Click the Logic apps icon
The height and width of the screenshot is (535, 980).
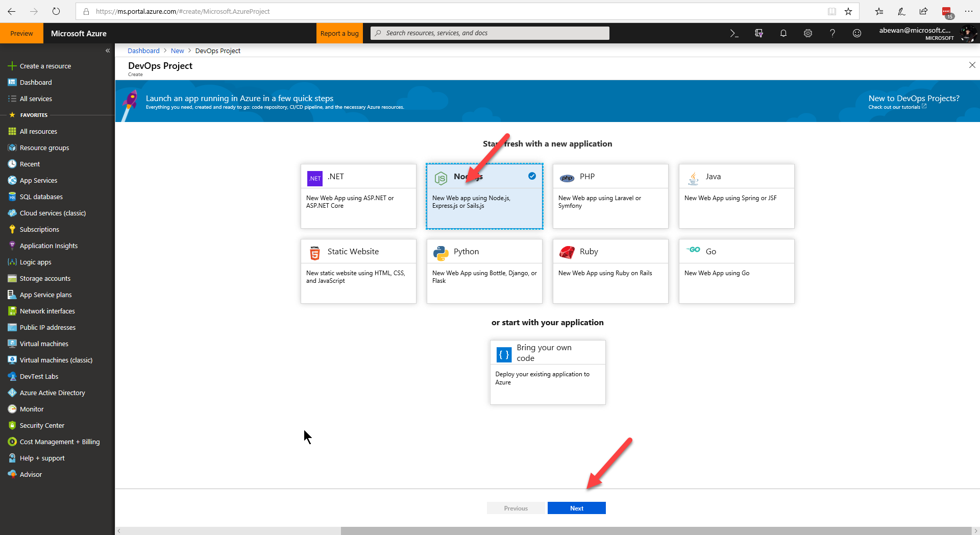pos(12,262)
